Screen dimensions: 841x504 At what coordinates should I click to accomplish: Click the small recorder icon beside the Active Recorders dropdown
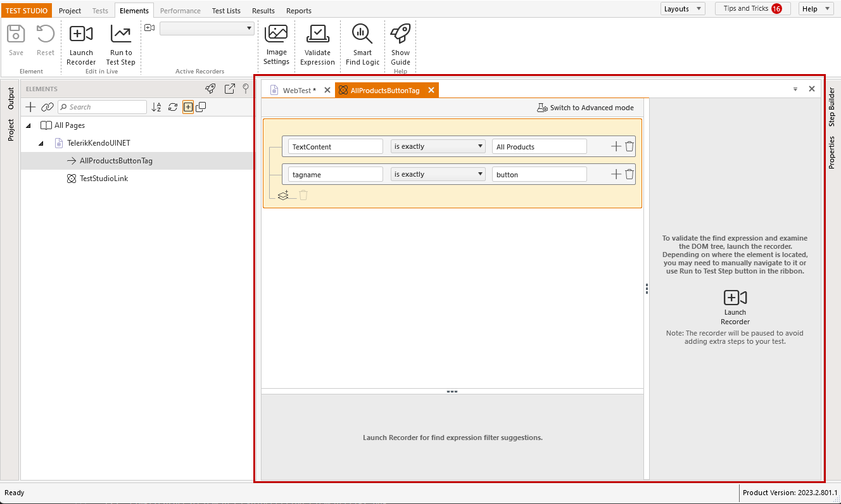click(x=149, y=28)
